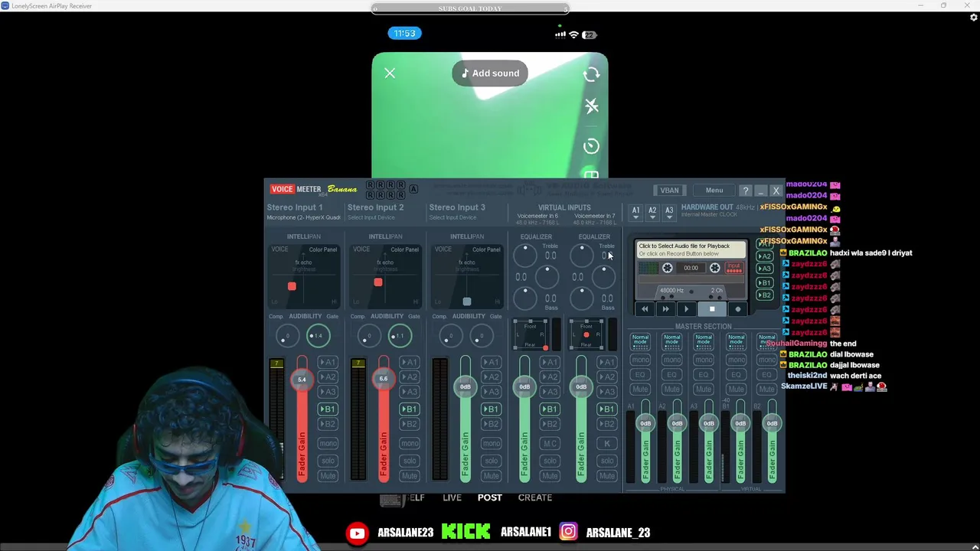
Task: Toggle the cassette red Input indicator
Action: 734,268
